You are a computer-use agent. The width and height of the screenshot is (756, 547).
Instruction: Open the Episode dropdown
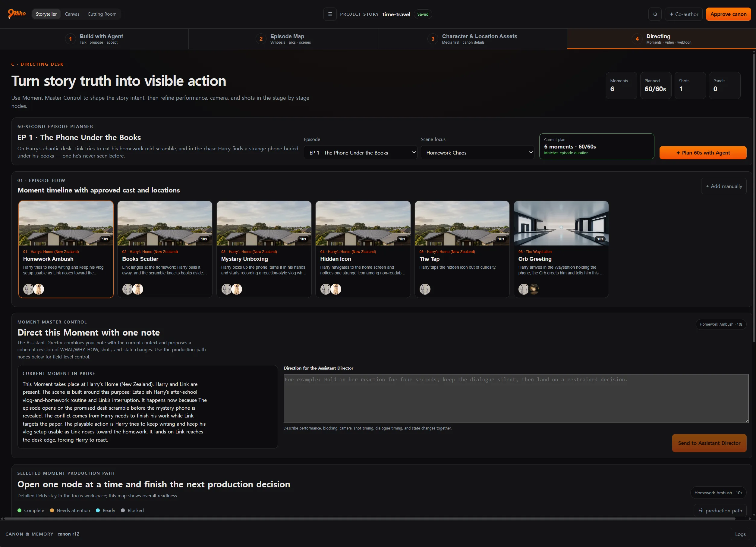coord(360,153)
